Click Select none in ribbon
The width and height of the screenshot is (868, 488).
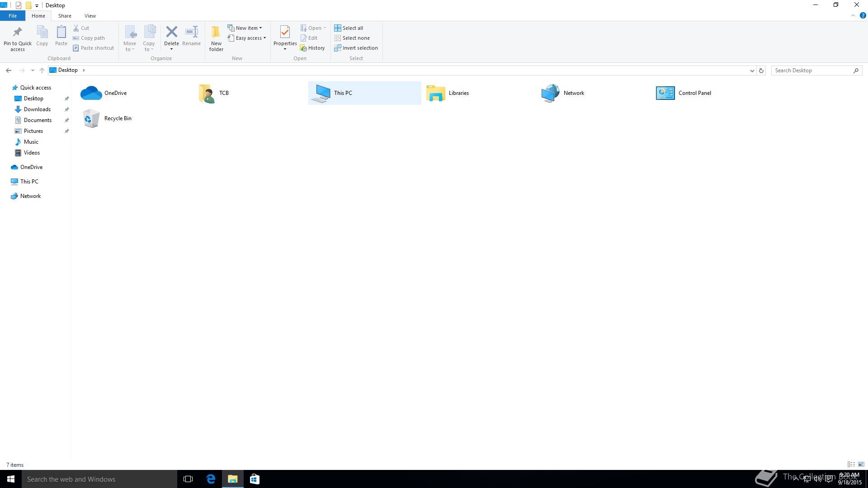point(352,38)
